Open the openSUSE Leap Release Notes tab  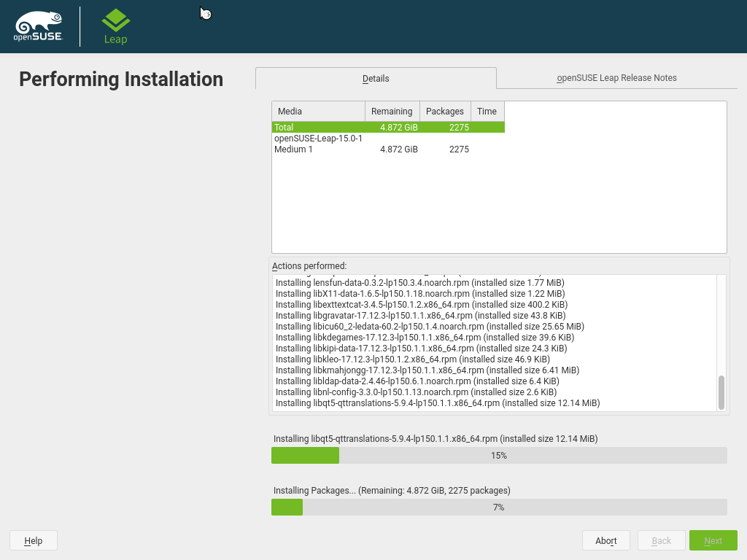(x=616, y=78)
